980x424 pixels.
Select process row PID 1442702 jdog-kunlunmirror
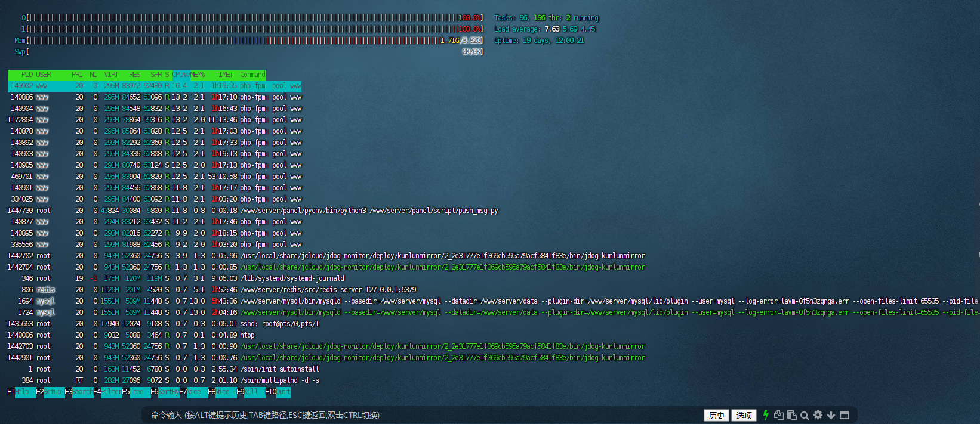coord(326,256)
